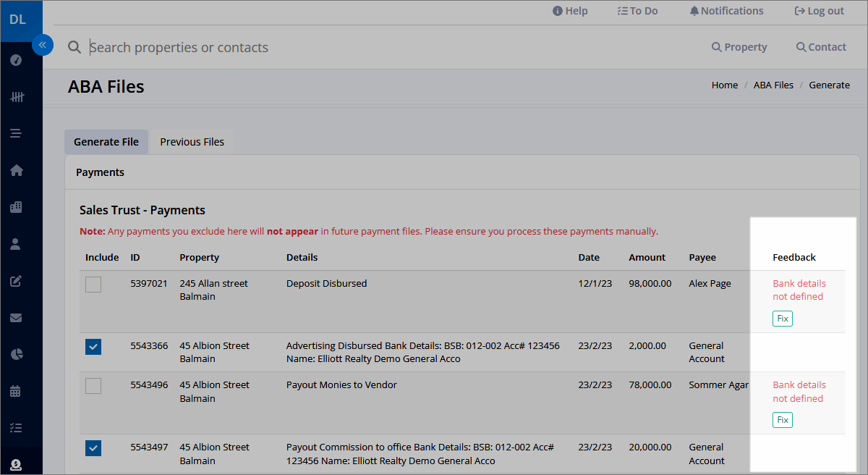Open the list lines icon in sidebar
The height and width of the screenshot is (475, 868).
[x=16, y=133]
